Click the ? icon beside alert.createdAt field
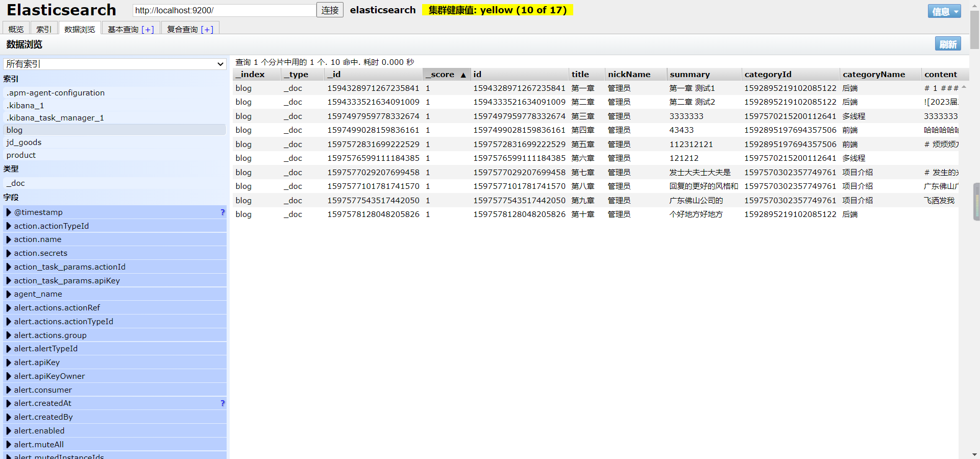Viewport: 980px width, 459px height. 223,403
